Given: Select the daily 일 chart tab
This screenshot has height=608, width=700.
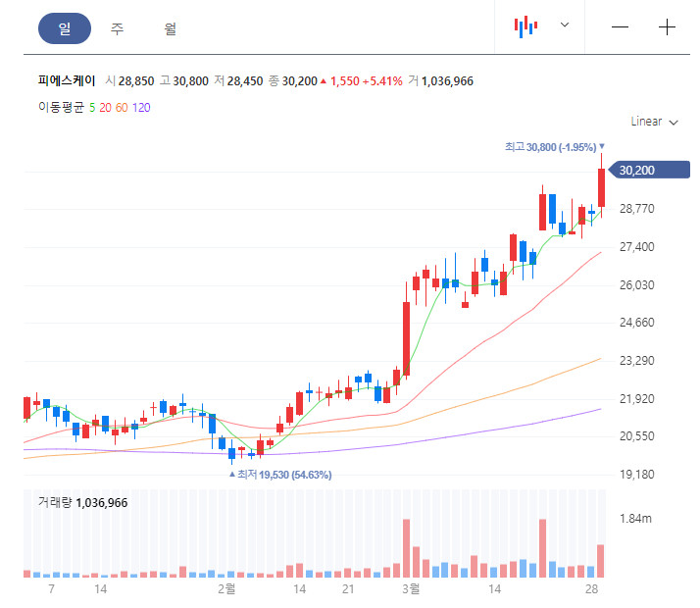Looking at the screenshot, I should click(65, 28).
